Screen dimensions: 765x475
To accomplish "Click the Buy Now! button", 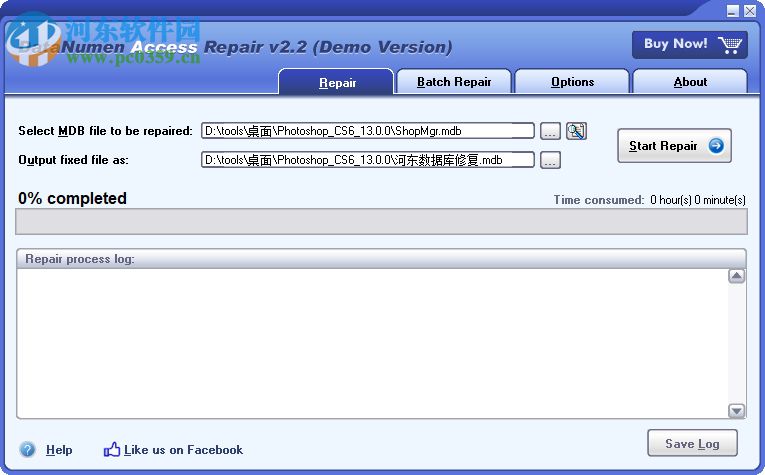I will [x=689, y=45].
